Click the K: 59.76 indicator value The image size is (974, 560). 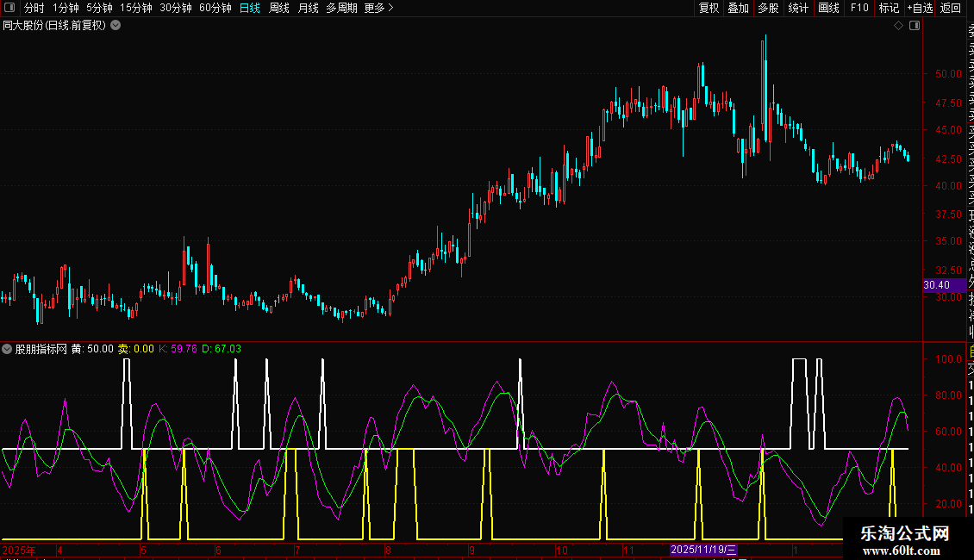178,349
